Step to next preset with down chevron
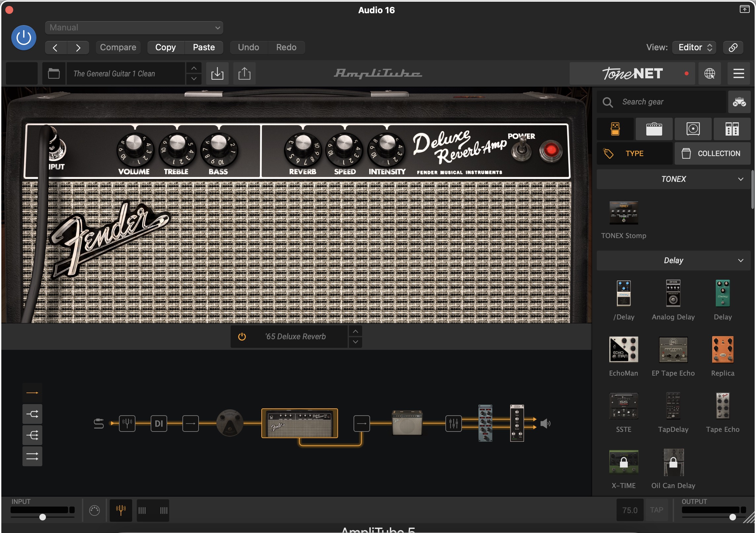The width and height of the screenshot is (756, 533). click(194, 79)
